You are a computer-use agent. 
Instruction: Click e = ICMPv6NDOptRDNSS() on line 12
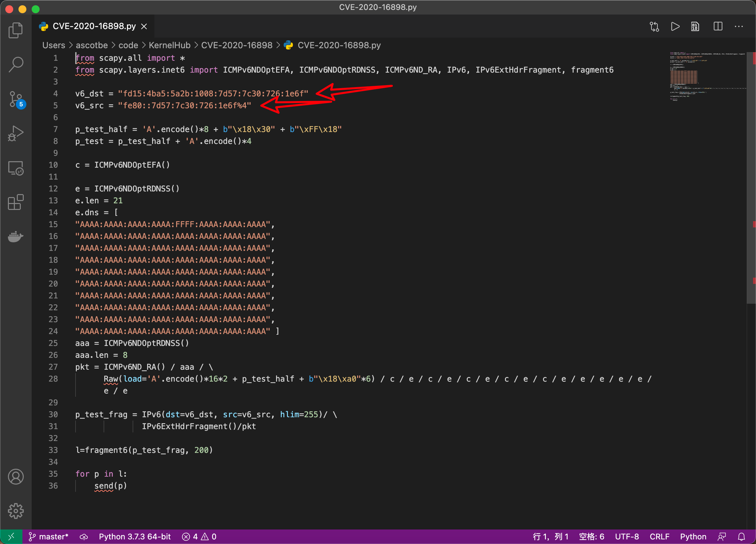tap(127, 189)
